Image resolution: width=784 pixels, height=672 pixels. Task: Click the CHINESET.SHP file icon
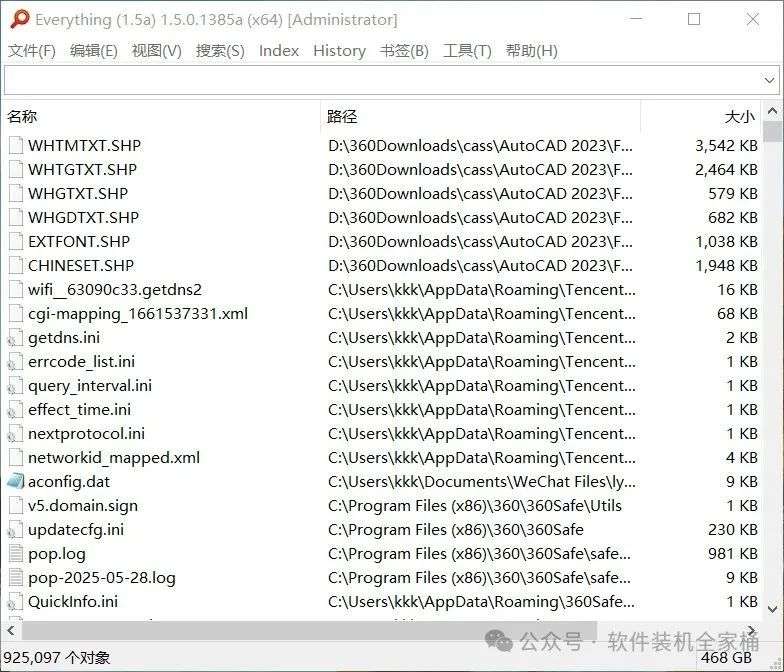pos(16,265)
